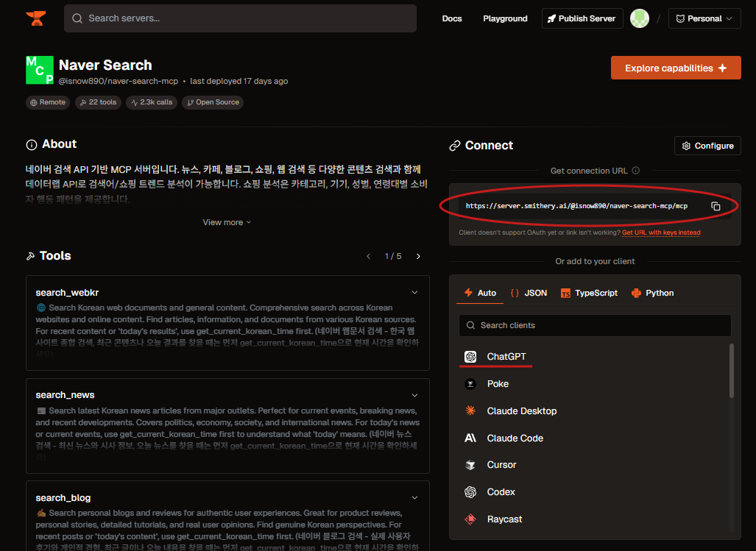This screenshot has width=756, height=551.
Task: Select Raycast from client list
Action: (594, 519)
